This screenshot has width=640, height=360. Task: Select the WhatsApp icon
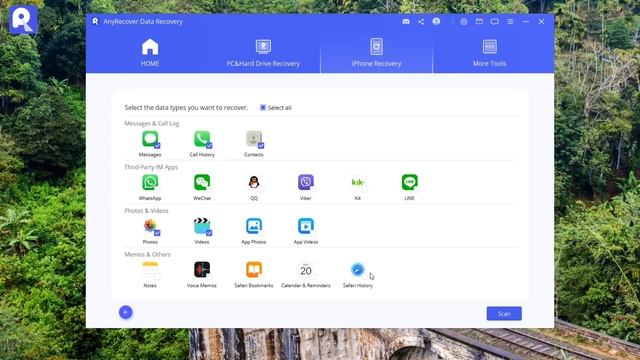click(x=150, y=182)
